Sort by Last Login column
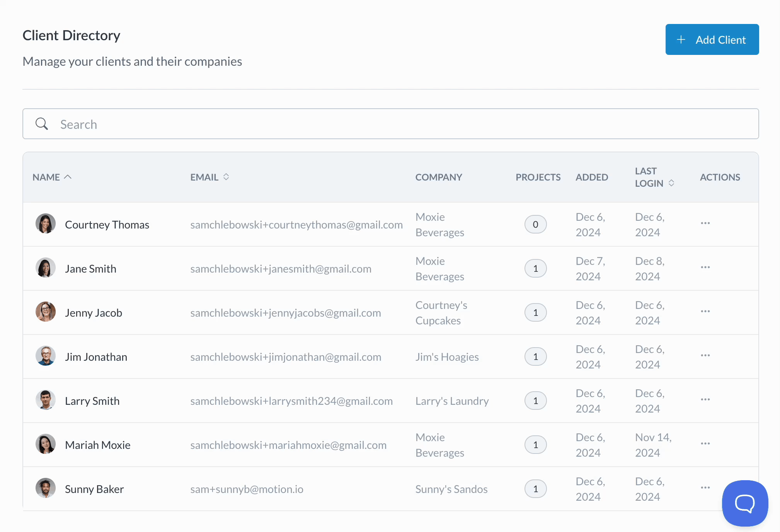This screenshot has height=532, width=780. pos(671,183)
